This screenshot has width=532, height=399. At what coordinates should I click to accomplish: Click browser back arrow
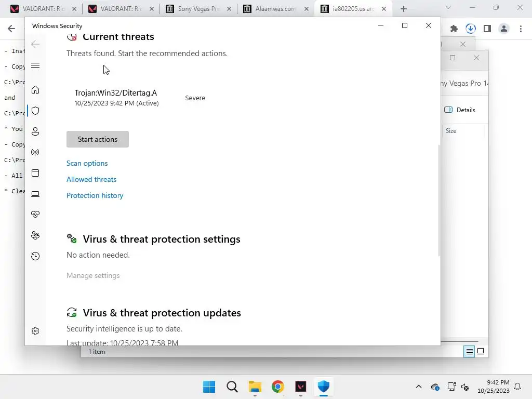click(x=11, y=29)
